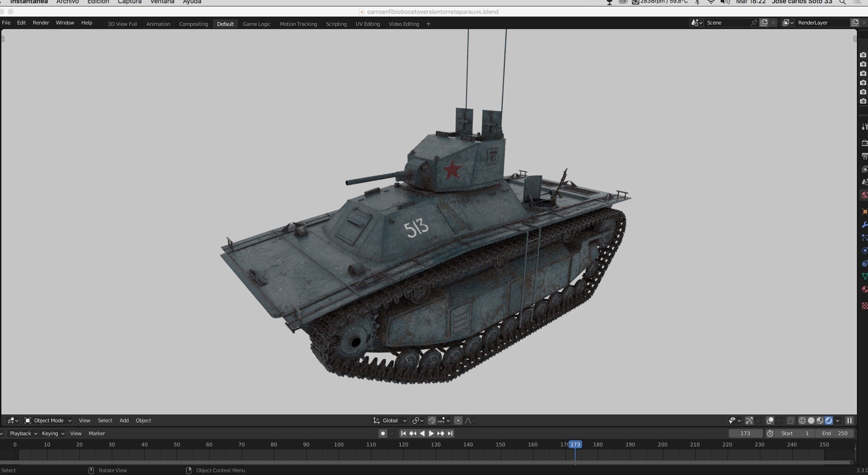Image resolution: width=868 pixels, height=475 pixels.
Task: Play animation in reverse
Action: pos(422,433)
